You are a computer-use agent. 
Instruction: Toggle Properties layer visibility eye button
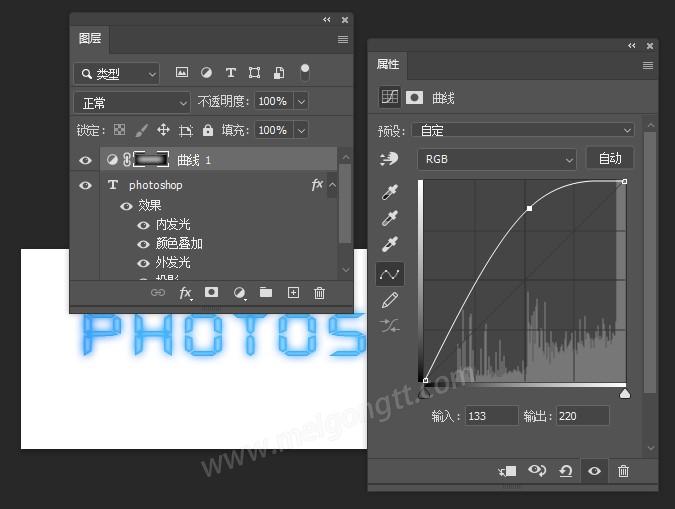(x=594, y=471)
